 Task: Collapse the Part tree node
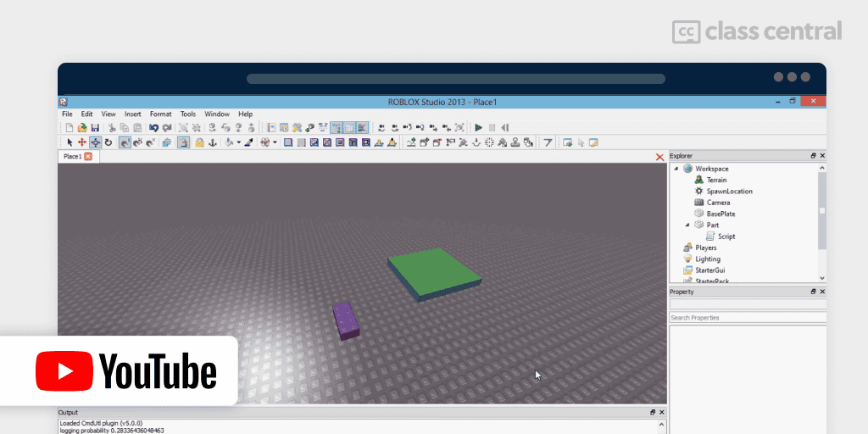pos(687,225)
